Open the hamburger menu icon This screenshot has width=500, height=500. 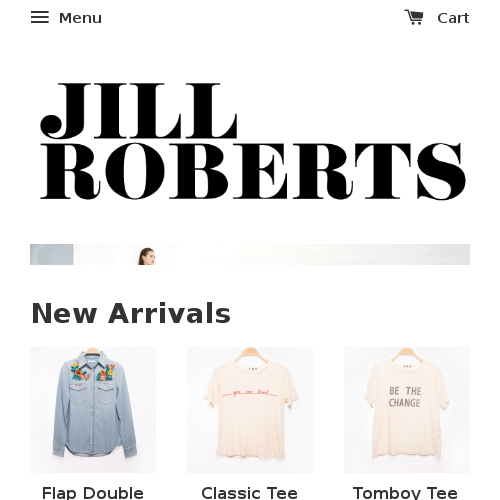pyautogui.click(x=40, y=17)
